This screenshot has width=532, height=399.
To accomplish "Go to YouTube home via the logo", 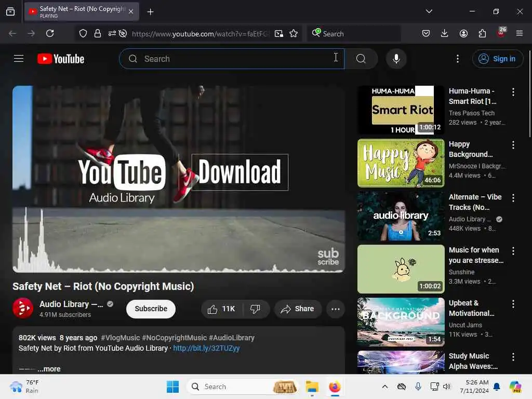I will tap(61, 59).
